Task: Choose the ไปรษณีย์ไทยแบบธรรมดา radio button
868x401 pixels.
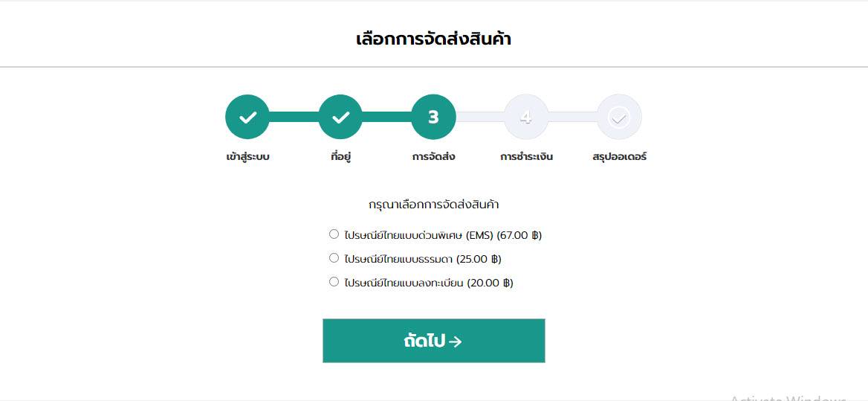Action: pyautogui.click(x=334, y=257)
